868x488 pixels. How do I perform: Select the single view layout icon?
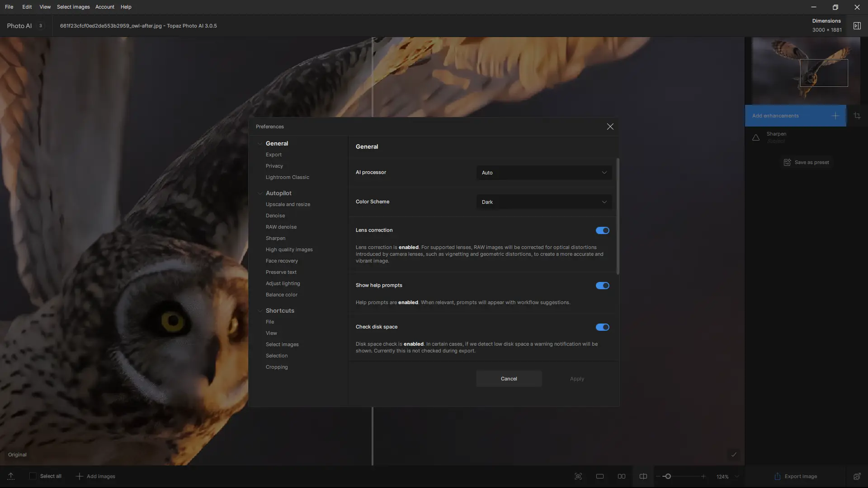click(600, 476)
